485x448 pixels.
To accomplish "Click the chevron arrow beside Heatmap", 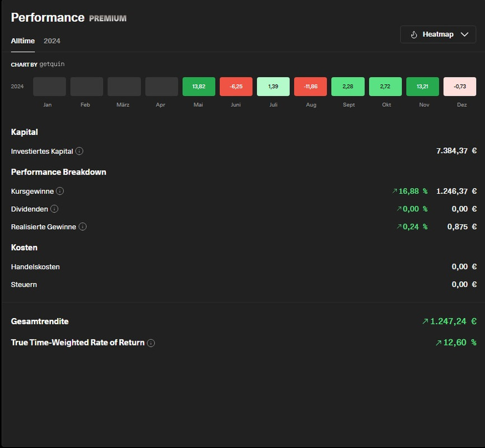I will pos(465,34).
